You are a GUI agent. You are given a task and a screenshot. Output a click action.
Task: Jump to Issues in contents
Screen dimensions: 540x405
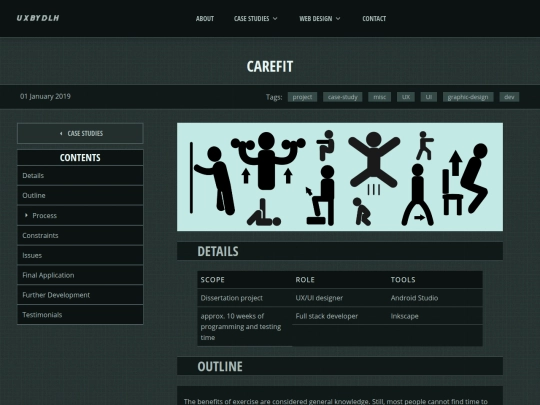point(80,256)
